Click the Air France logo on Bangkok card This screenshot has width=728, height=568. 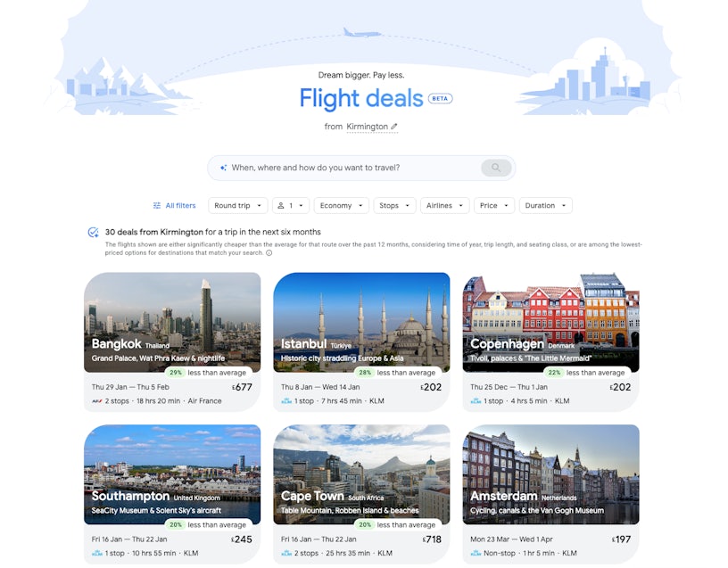96,401
